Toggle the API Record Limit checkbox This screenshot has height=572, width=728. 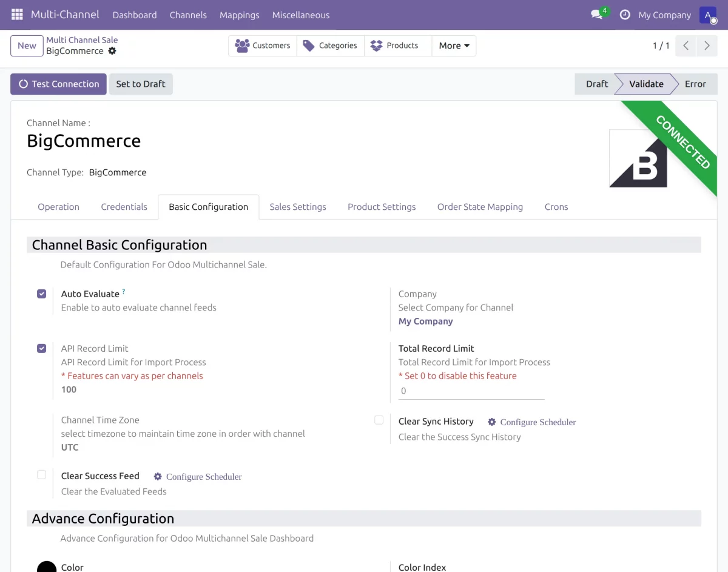click(41, 348)
